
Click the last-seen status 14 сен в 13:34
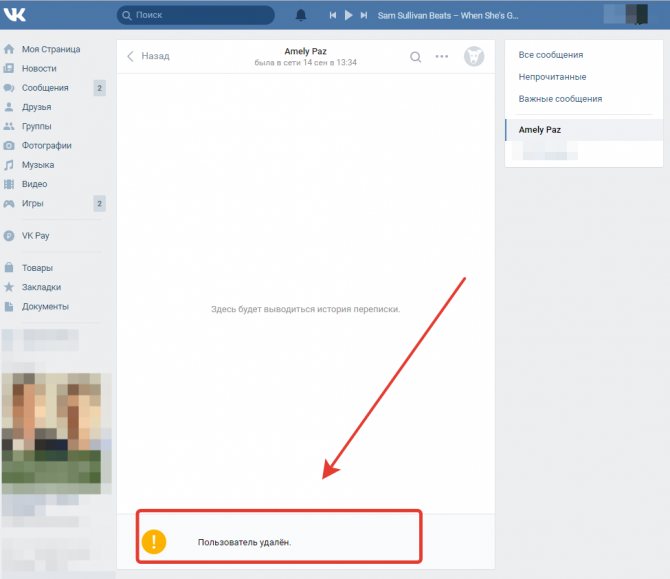(306, 63)
